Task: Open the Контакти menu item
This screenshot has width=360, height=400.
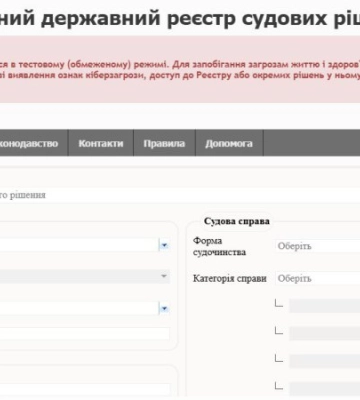Action: click(101, 143)
